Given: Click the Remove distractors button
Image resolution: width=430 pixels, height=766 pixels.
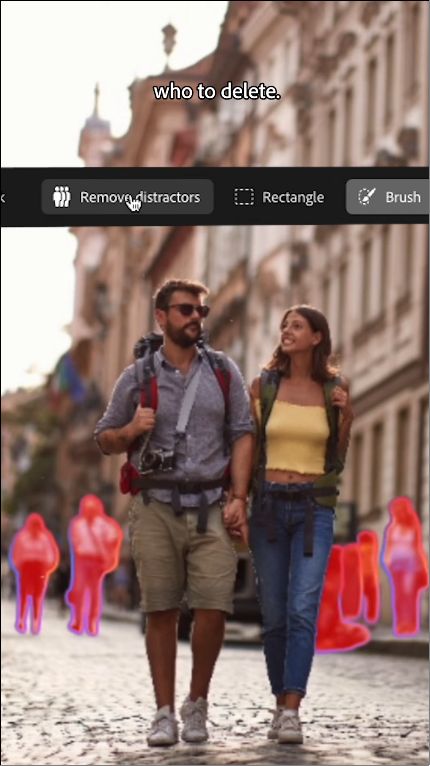Looking at the screenshot, I should pos(127,197).
